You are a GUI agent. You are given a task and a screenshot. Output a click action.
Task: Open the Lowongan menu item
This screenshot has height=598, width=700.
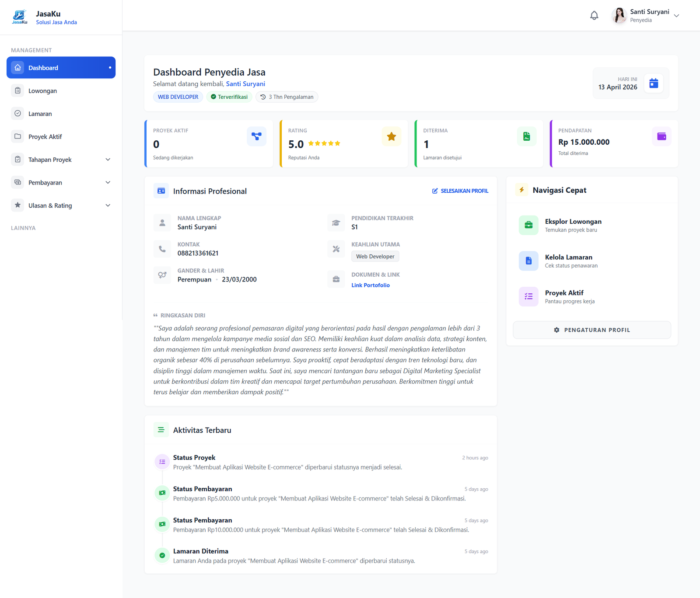[61, 90]
